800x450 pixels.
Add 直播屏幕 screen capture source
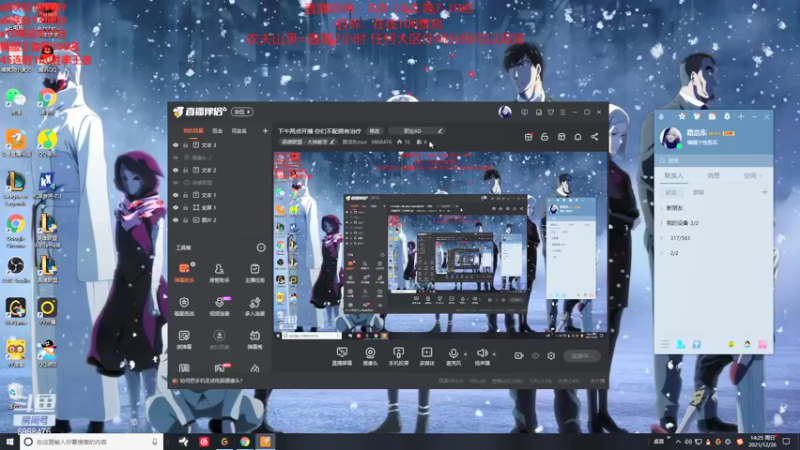coord(342,356)
